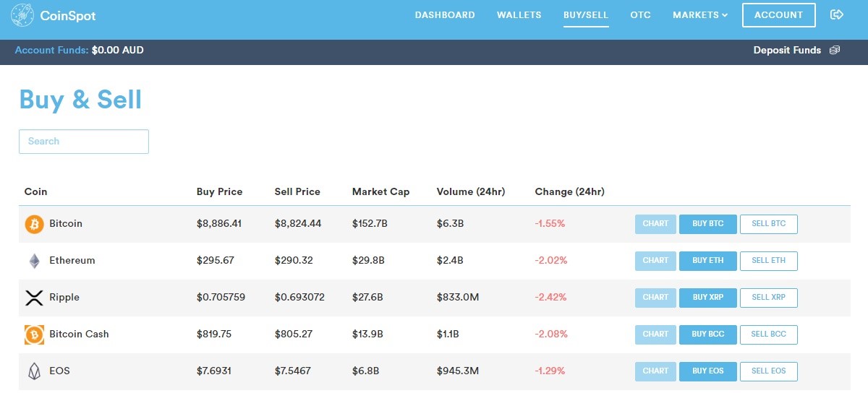The image size is (868, 393).
Task: Click the Buy & Sell page heading
Action: [80, 100]
